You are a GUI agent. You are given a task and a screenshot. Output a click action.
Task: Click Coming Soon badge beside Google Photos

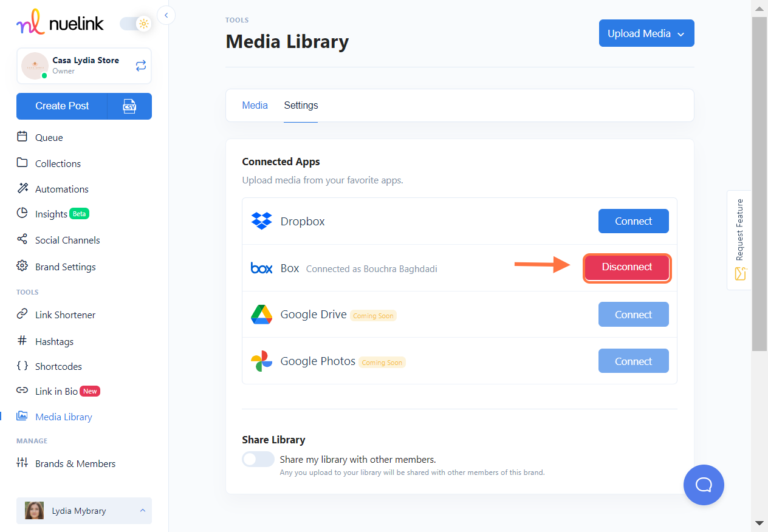(x=382, y=363)
